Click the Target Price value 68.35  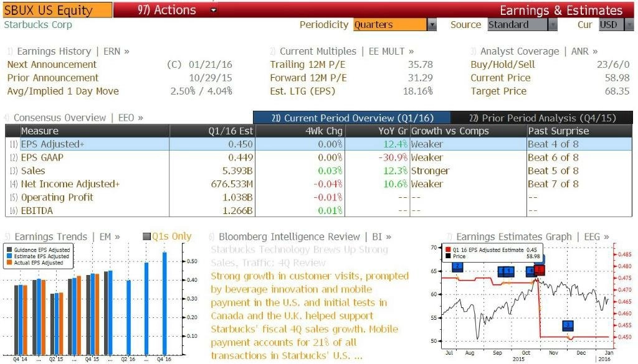[x=617, y=91]
